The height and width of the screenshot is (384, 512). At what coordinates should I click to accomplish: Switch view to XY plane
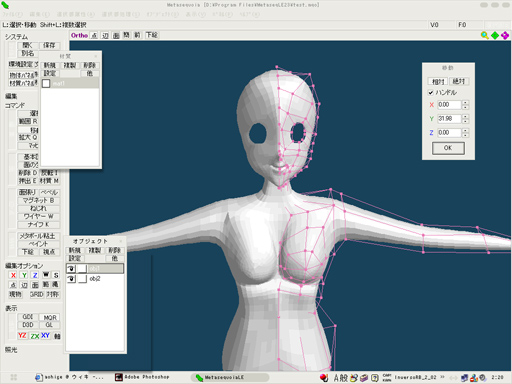click(x=46, y=336)
